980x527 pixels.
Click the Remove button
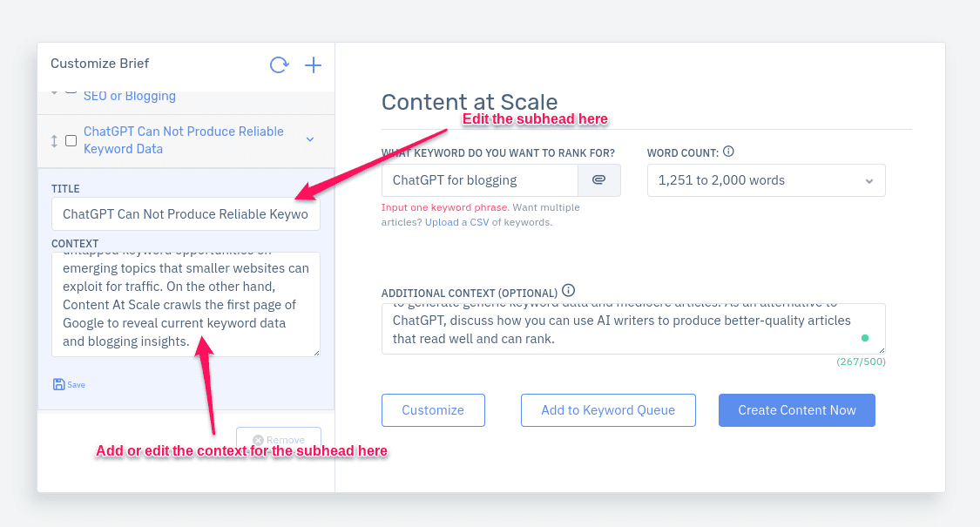coord(279,440)
